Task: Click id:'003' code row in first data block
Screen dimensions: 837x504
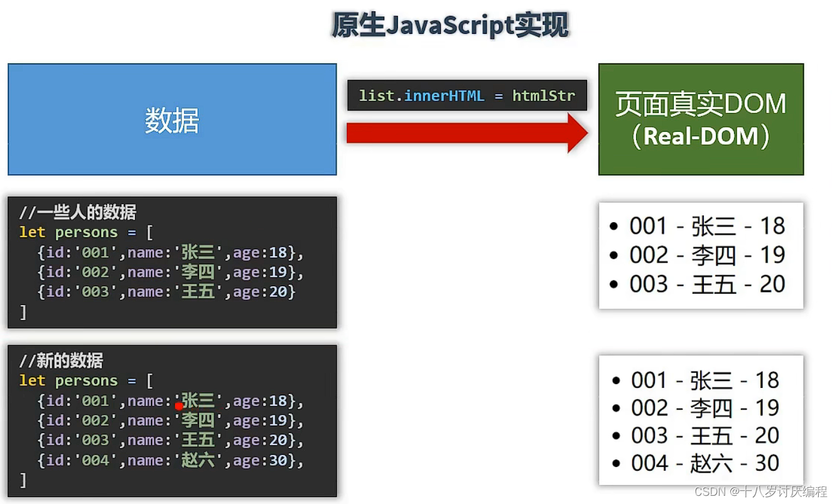Action: point(166,292)
